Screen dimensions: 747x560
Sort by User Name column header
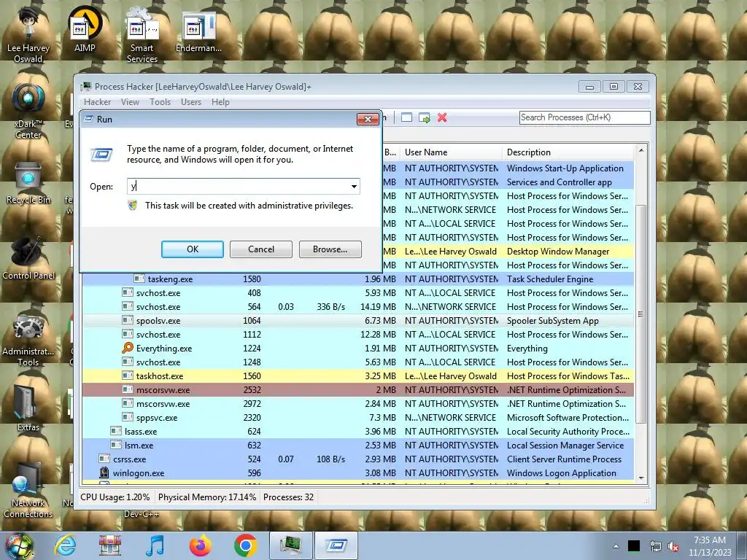point(451,152)
